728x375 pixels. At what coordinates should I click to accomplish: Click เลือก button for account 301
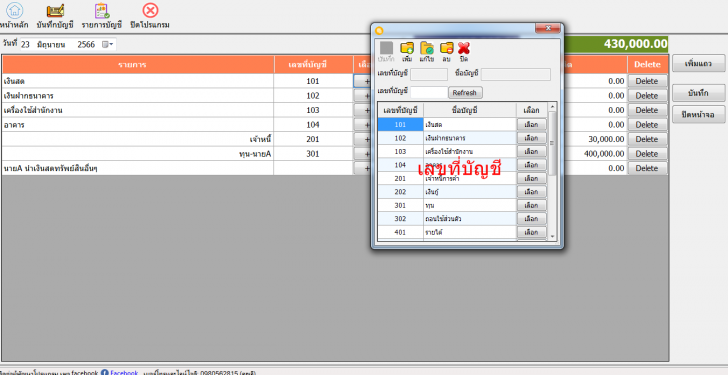pyautogui.click(x=532, y=205)
